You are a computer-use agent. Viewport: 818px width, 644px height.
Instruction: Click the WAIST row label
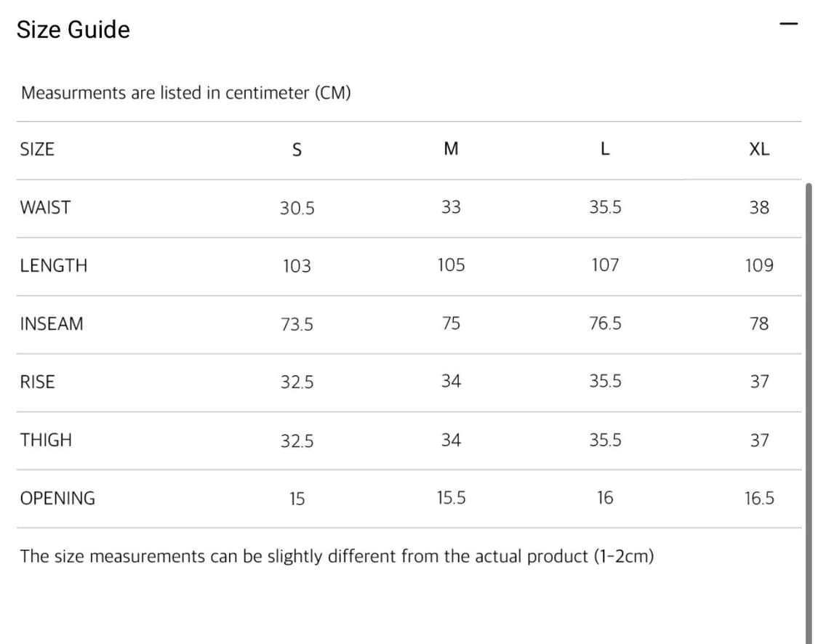tap(45, 208)
